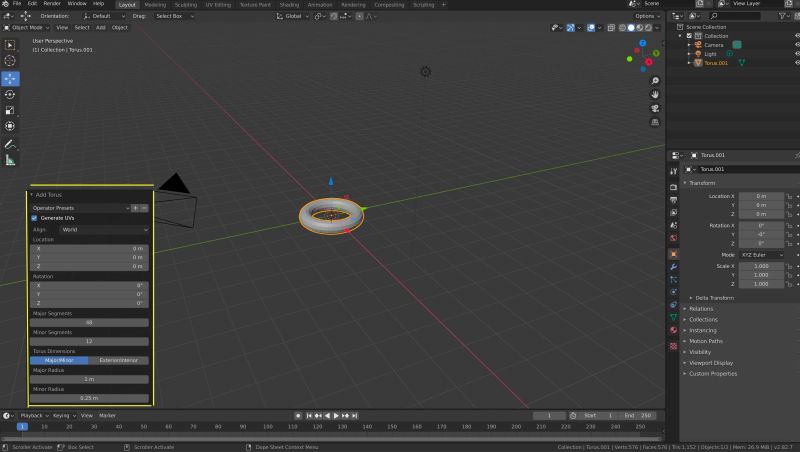Select Exterior/Interior torus dimensions mode
The height and width of the screenshot is (452, 800).
pos(119,360)
